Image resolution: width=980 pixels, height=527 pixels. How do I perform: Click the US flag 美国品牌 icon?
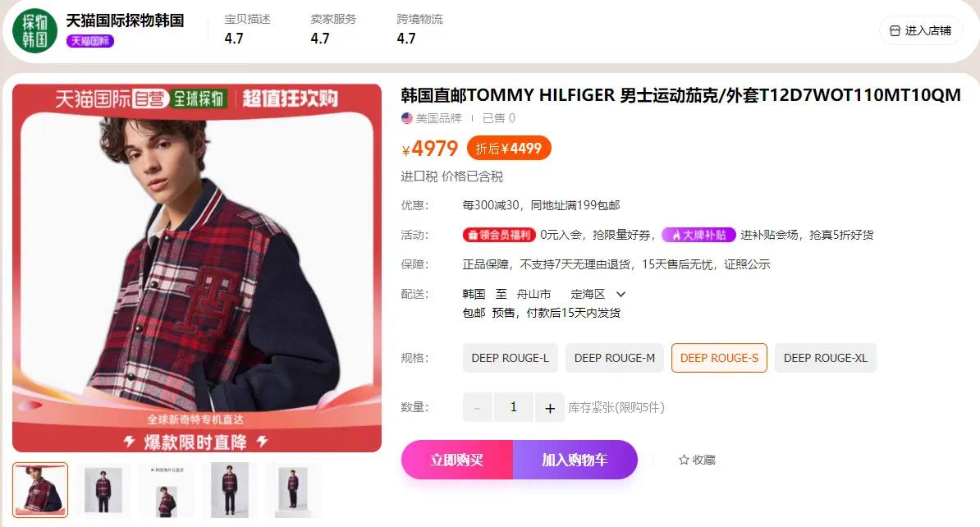pyautogui.click(x=407, y=118)
